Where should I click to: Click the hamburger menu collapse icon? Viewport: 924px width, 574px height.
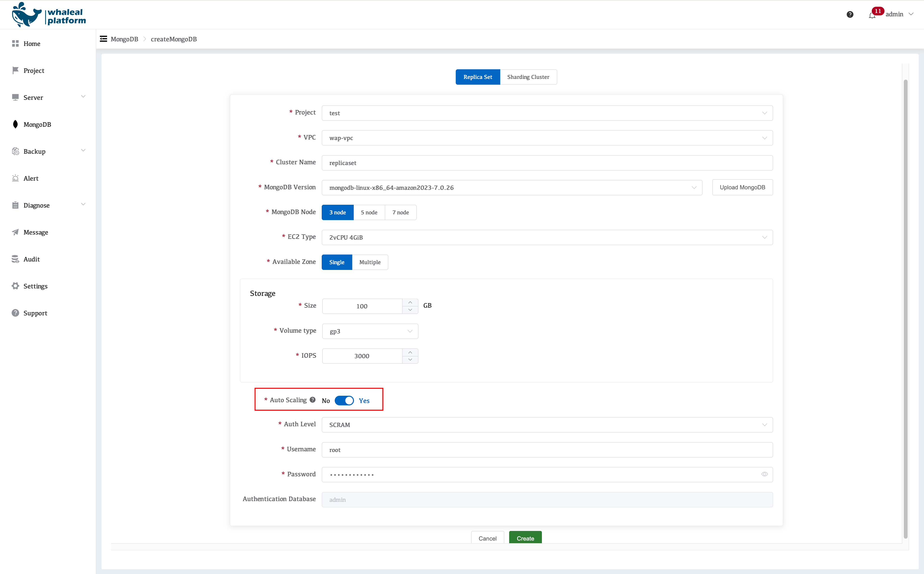click(x=103, y=39)
